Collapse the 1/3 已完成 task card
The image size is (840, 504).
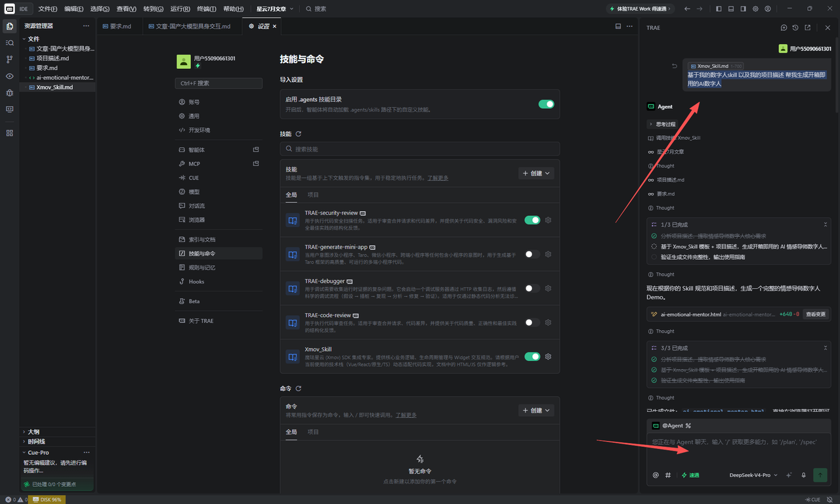coord(826,224)
